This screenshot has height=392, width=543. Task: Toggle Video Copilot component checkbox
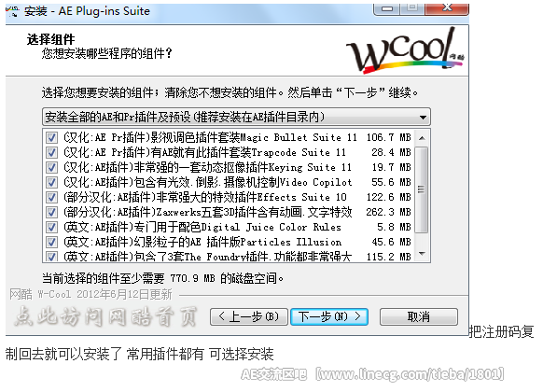[x=51, y=183]
